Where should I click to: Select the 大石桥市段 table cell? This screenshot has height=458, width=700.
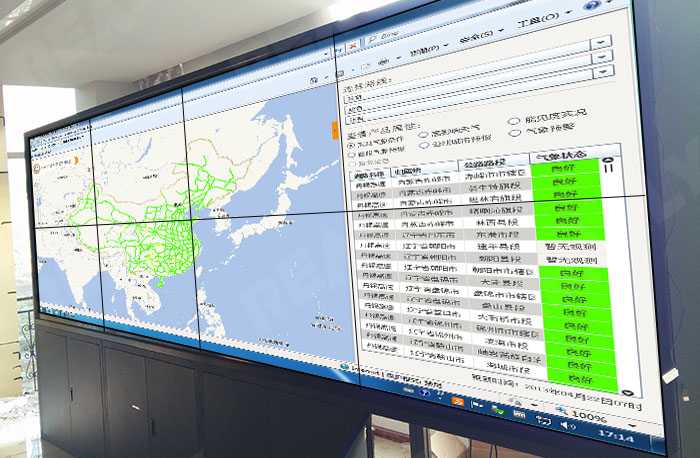click(507, 321)
